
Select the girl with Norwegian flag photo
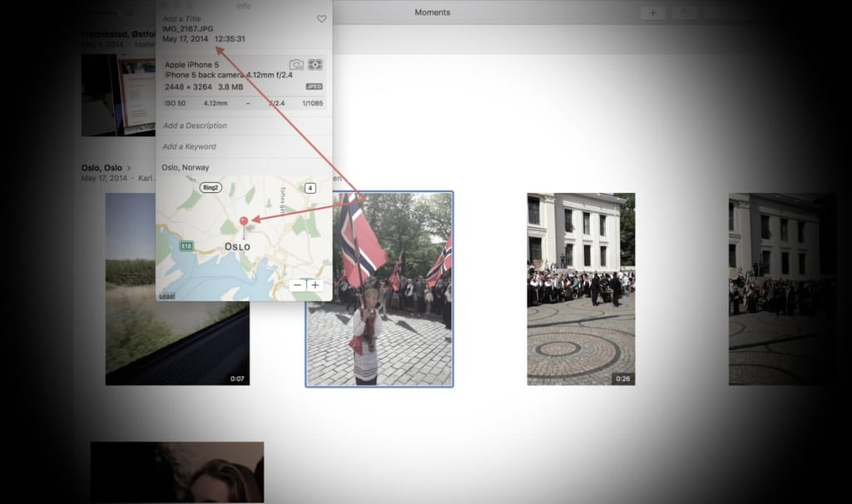click(x=379, y=289)
